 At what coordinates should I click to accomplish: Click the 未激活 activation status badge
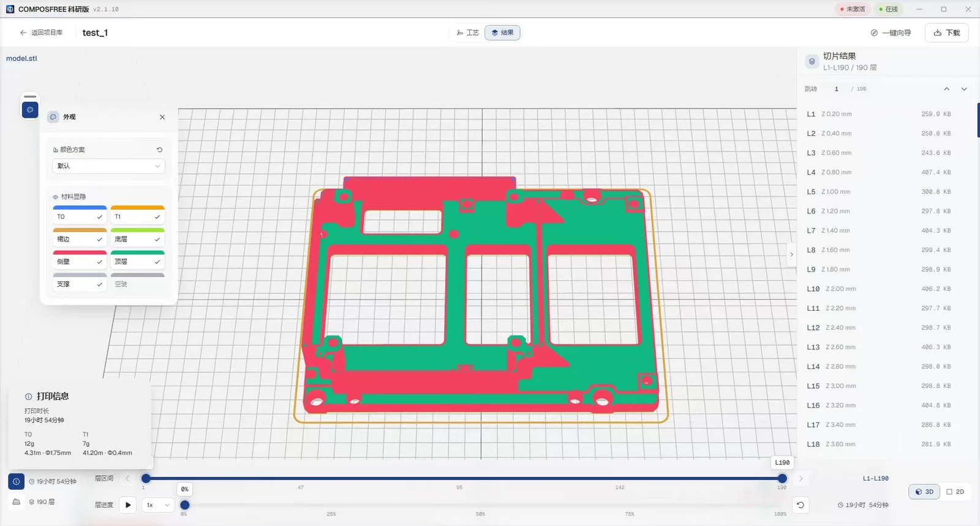click(853, 9)
